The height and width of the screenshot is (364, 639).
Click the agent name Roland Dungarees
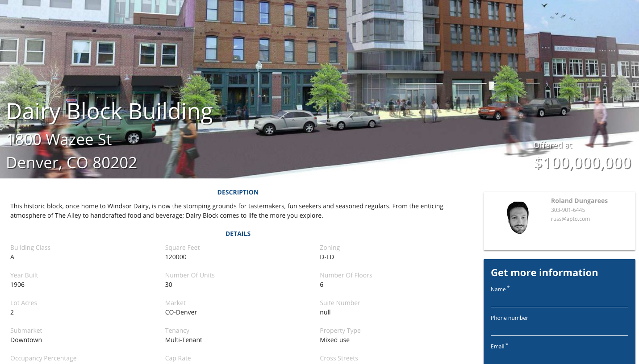pyautogui.click(x=579, y=201)
